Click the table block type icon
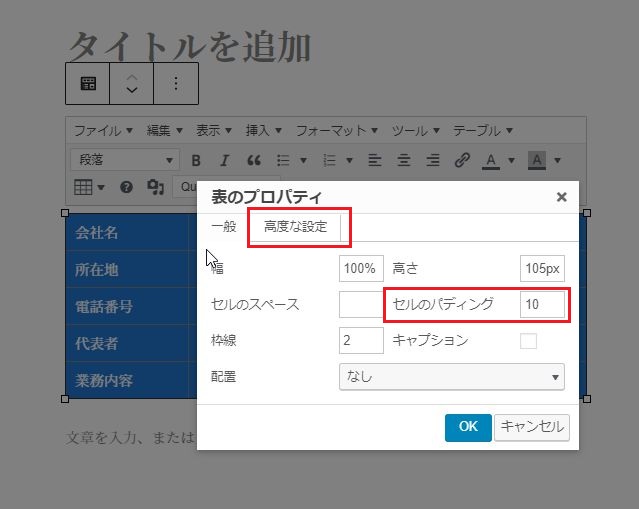Image resolution: width=639 pixels, height=509 pixels. (x=88, y=84)
